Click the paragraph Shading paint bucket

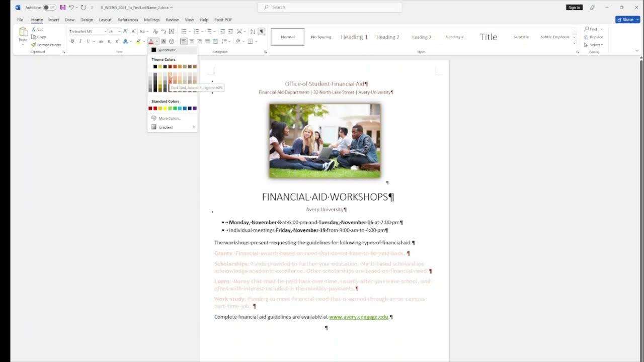238,41
